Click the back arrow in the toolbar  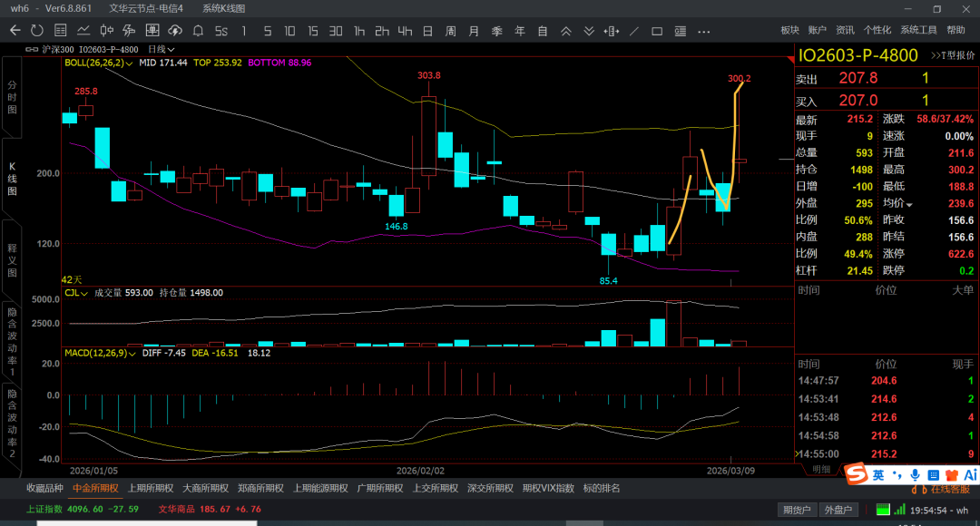(15, 31)
